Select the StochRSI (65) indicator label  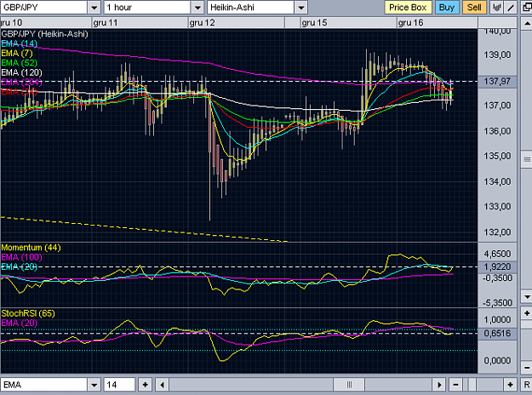coord(28,313)
